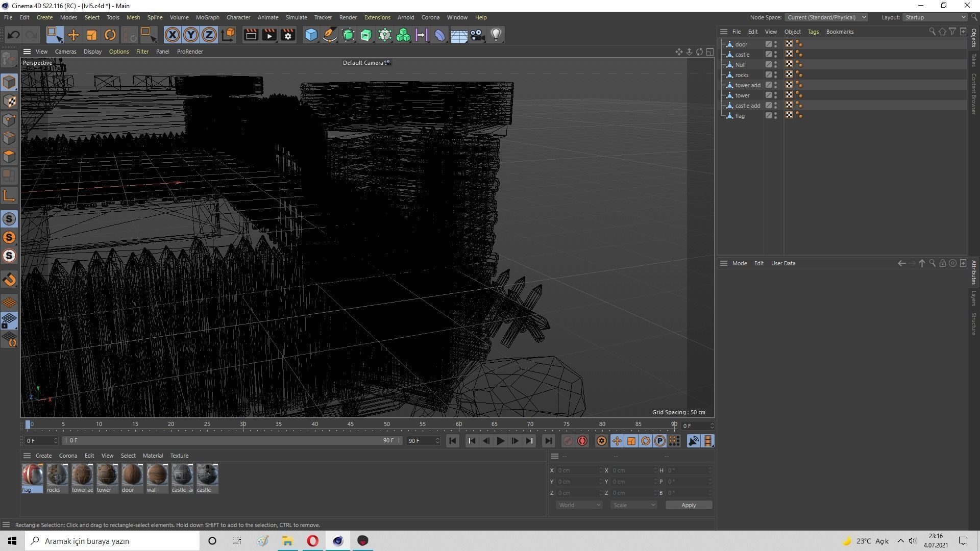Toggle Scale keyframe recording
The image size is (980, 551).
click(x=631, y=441)
